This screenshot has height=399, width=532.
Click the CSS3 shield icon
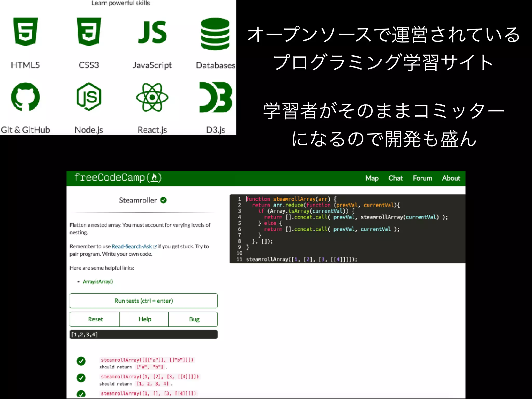pos(89,31)
